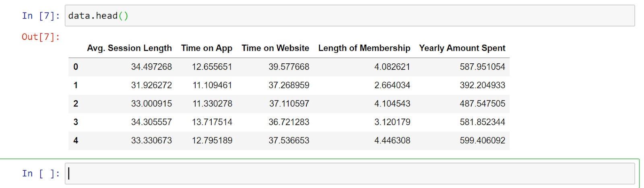Click the In [7] prompt label
644x188 pixels.
point(41,16)
